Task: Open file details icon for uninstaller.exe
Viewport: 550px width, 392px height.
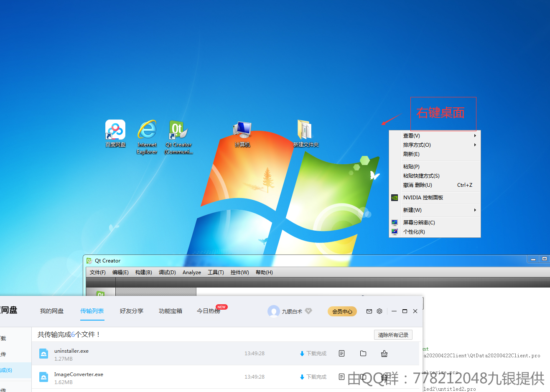Action: coord(341,354)
